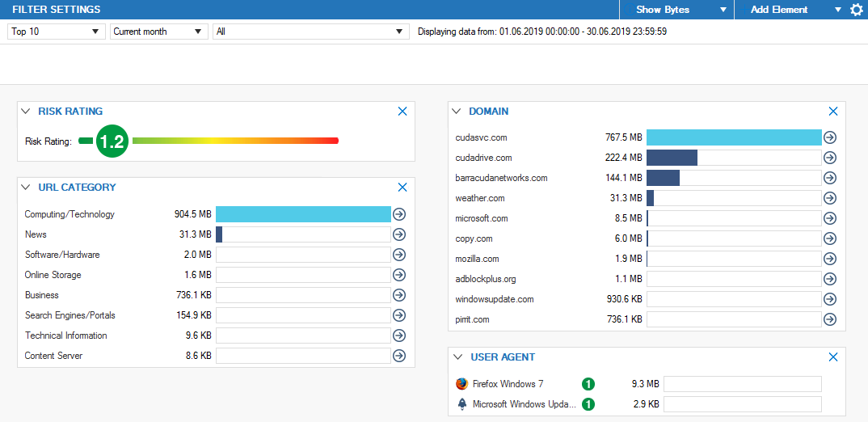Open details arrow for pirrit.com
Screen dimensions: 868x422
pyautogui.click(x=829, y=319)
